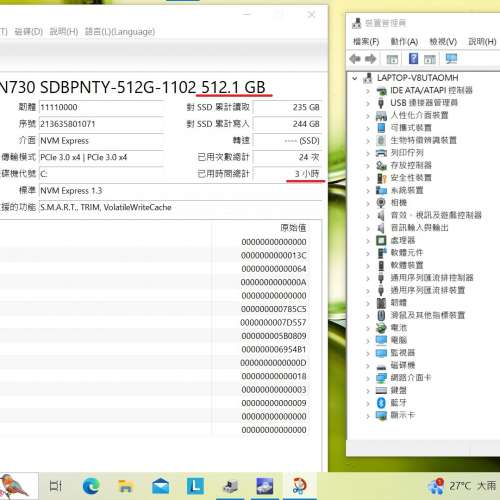
Task: Launch Microsoft Edge from the taskbar
Action: (91, 486)
